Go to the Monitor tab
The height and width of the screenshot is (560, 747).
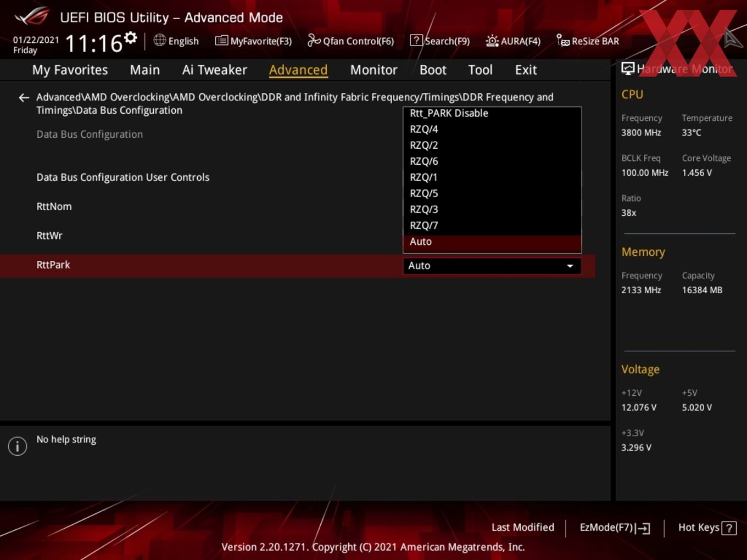374,70
